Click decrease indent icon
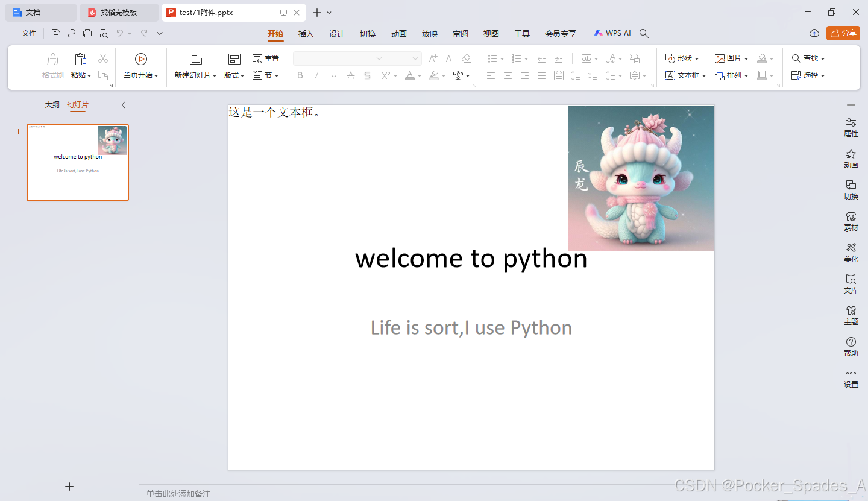Viewport: 868px width, 501px height. pos(541,58)
